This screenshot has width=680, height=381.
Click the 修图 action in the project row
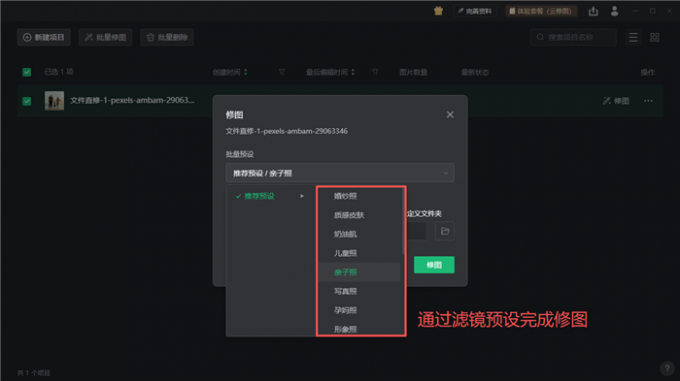[x=616, y=101]
